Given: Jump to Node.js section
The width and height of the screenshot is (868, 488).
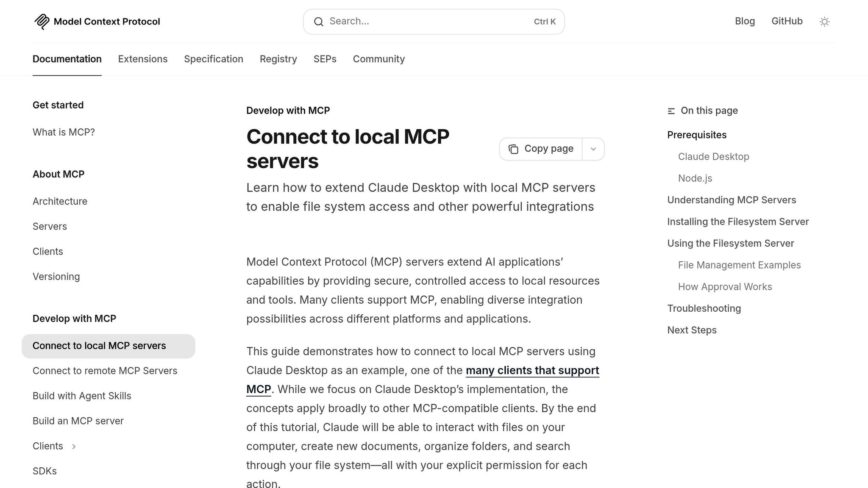Looking at the screenshot, I should [695, 178].
